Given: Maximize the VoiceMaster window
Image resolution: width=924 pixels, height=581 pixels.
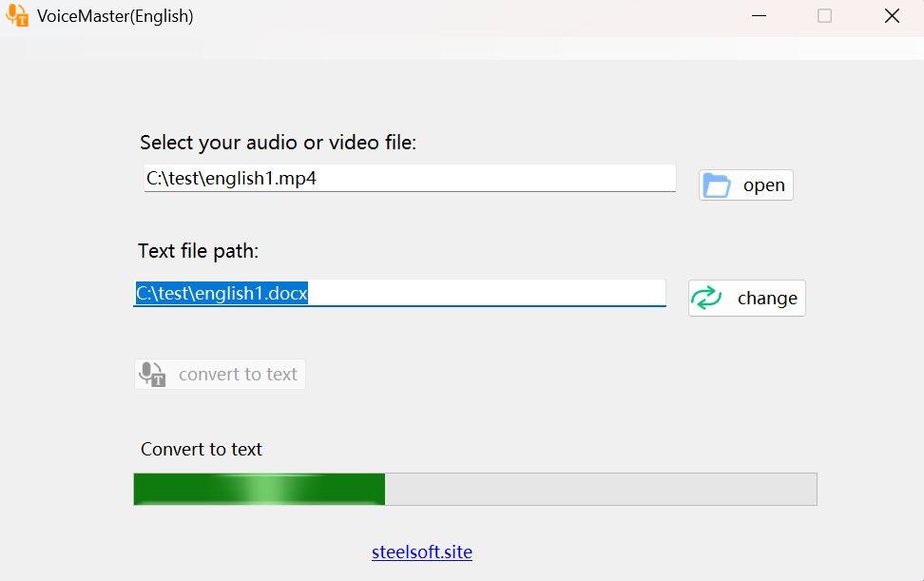Looking at the screenshot, I should [823, 16].
